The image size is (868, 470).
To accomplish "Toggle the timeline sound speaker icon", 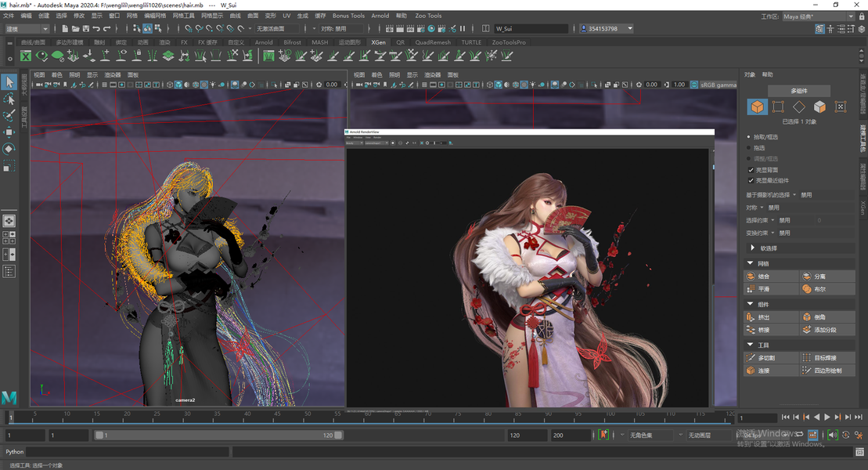I will (833, 435).
